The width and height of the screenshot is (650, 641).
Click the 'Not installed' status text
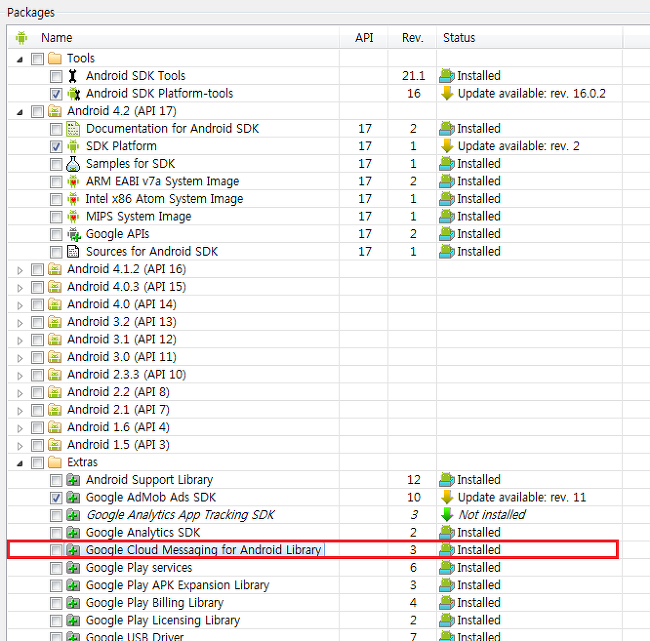pos(492,515)
